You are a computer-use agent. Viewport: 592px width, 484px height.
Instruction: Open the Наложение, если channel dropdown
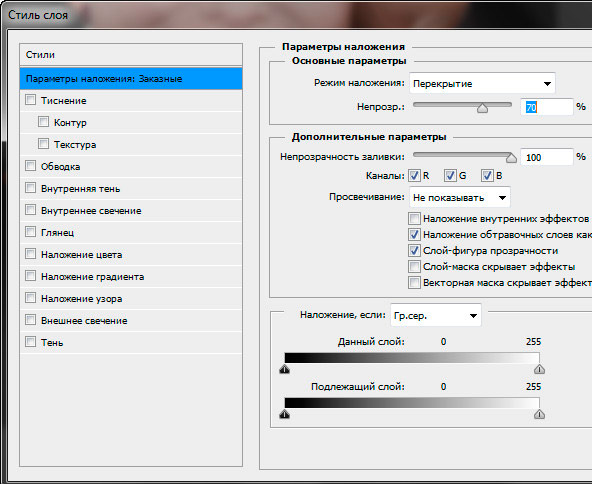(x=436, y=315)
